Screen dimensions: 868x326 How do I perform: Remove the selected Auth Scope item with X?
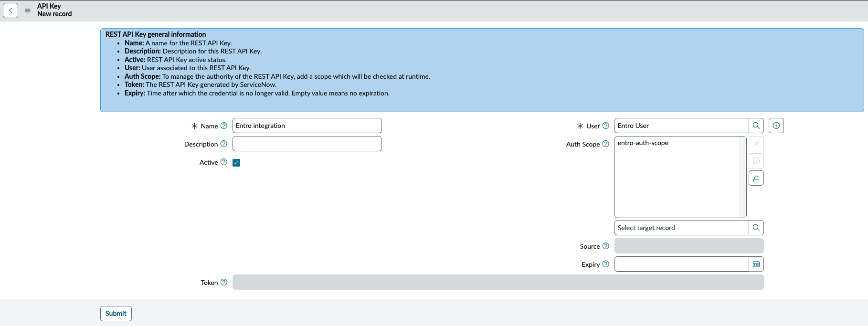756,144
